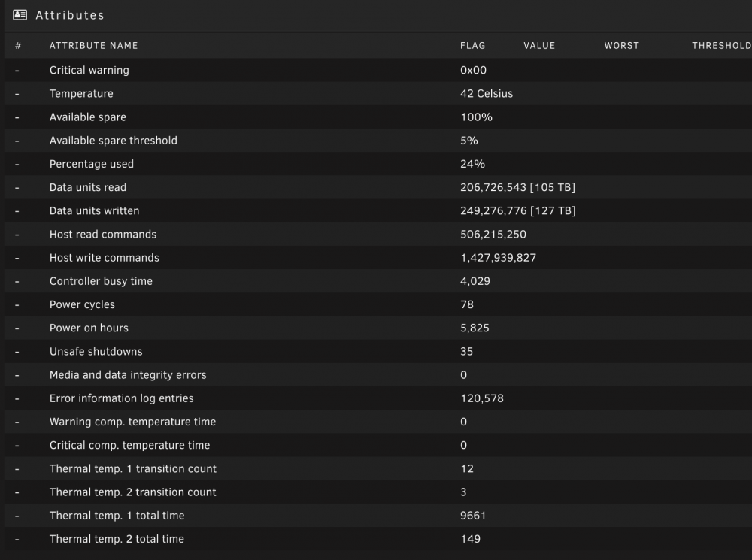Select the Data units written attribute

(x=95, y=211)
